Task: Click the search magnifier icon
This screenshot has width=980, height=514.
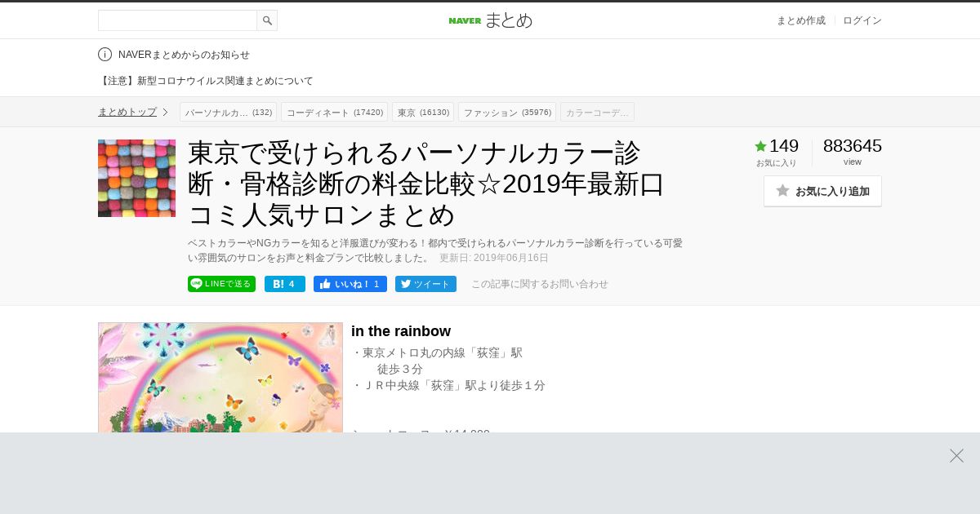Action: click(x=267, y=20)
